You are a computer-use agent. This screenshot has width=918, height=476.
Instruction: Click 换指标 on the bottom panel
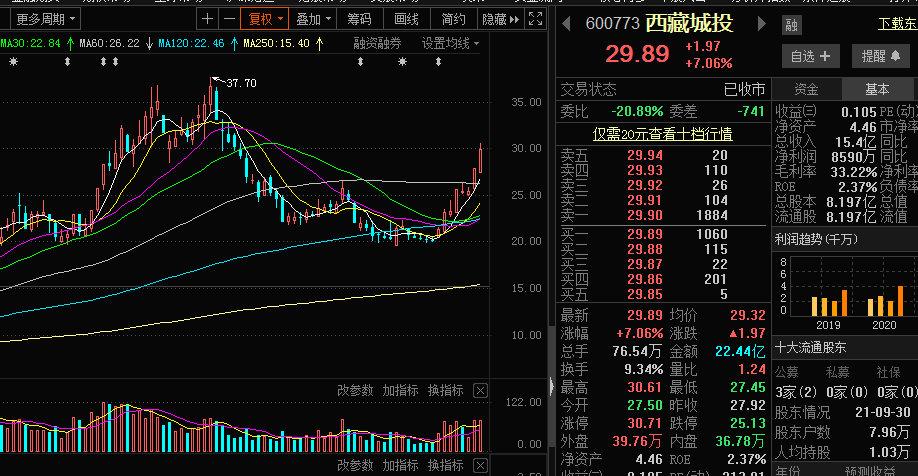[446, 465]
